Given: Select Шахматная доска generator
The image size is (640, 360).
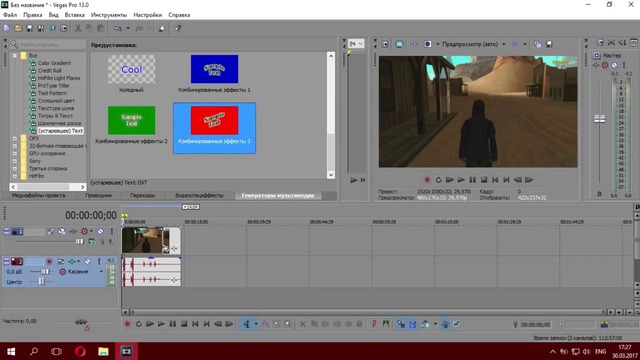Looking at the screenshot, I should point(59,123).
